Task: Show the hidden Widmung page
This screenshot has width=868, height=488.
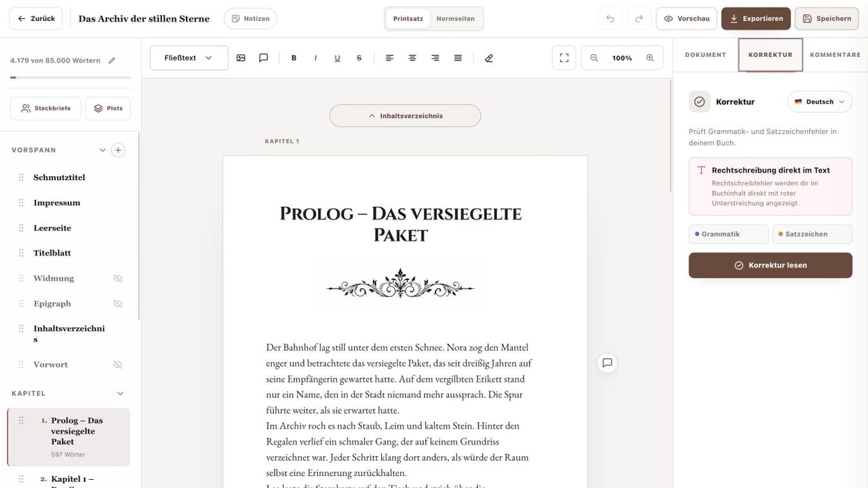Action: [x=117, y=279]
